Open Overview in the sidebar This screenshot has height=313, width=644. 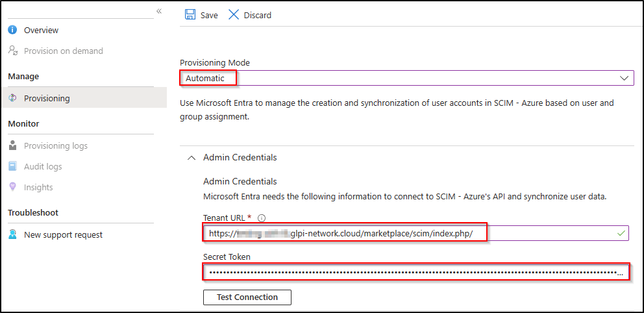41,31
